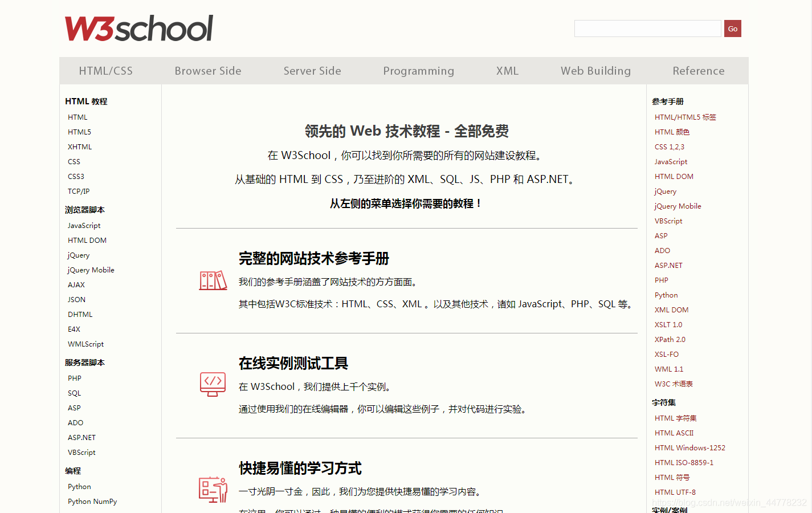The height and width of the screenshot is (513, 812).
Task: Open E4X tutorial link
Action: pos(74,329)
